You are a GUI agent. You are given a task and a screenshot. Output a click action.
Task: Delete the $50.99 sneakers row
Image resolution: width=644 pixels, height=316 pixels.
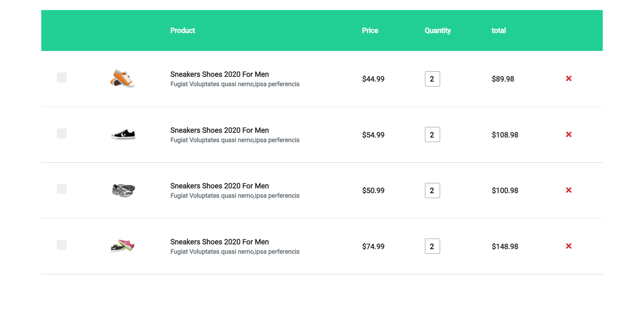[569, 190]
